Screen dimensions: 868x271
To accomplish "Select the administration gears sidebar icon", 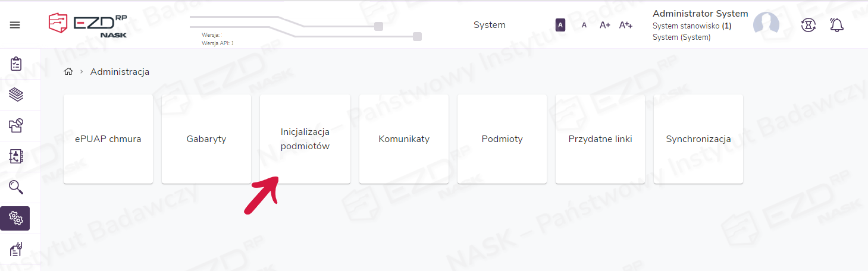I will pyautogui.click(x=15, y=219).
